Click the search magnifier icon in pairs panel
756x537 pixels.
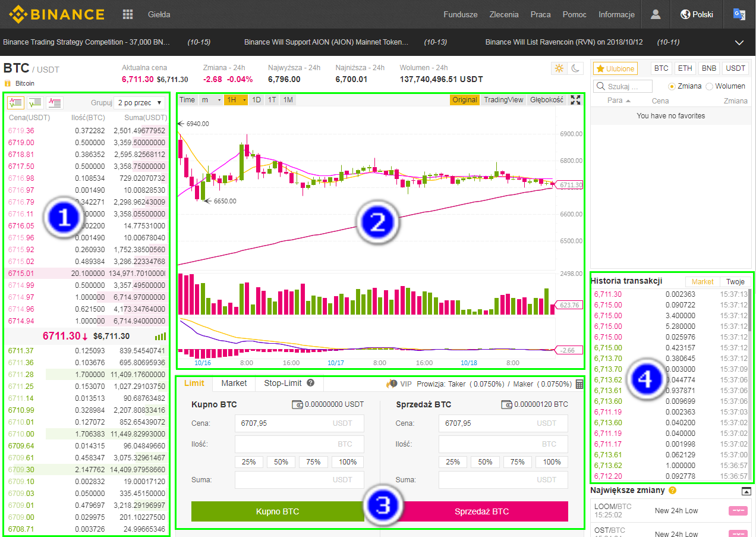[600, 86]
